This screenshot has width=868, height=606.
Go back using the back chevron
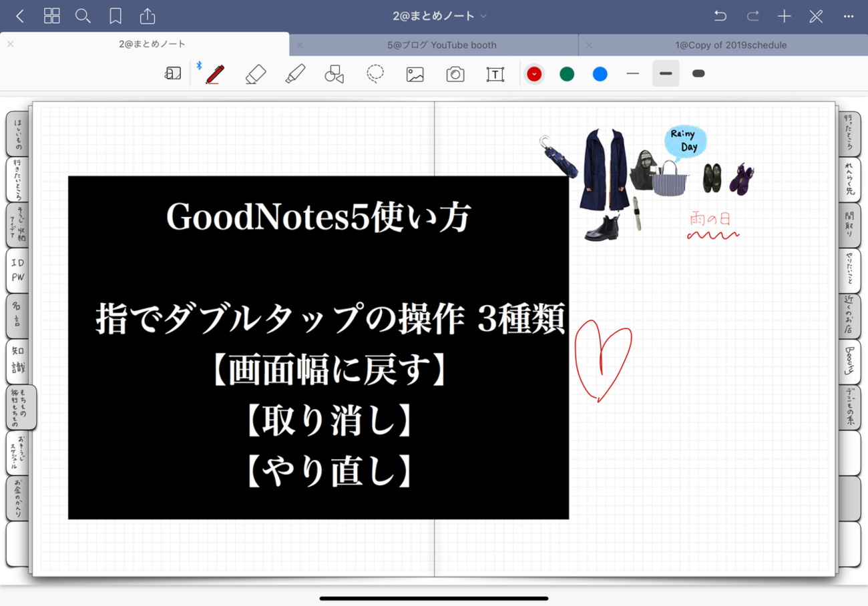pos(20,16)
